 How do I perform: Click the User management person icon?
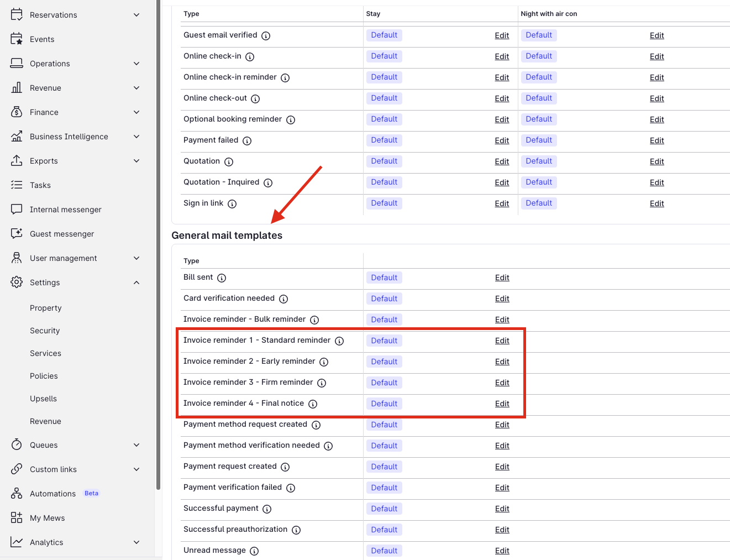click(17, 258)
